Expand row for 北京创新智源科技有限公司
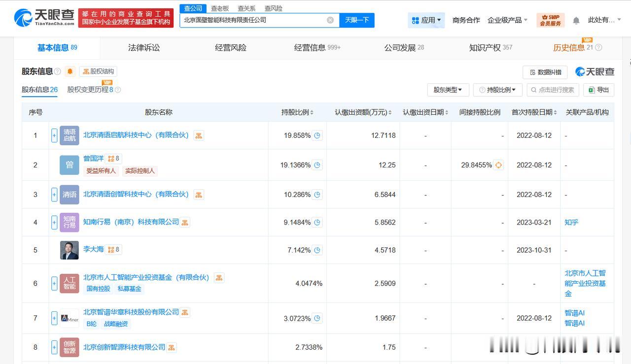This screenshot has width=631, height=364. (54, 347)
